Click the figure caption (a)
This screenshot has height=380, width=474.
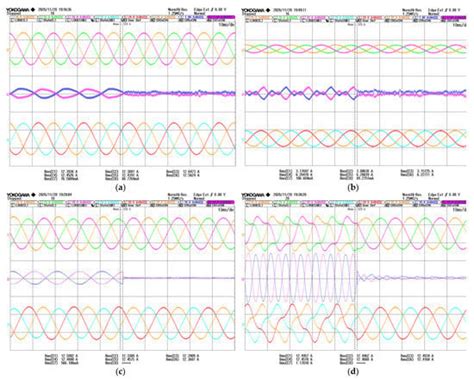pos(120,187)
